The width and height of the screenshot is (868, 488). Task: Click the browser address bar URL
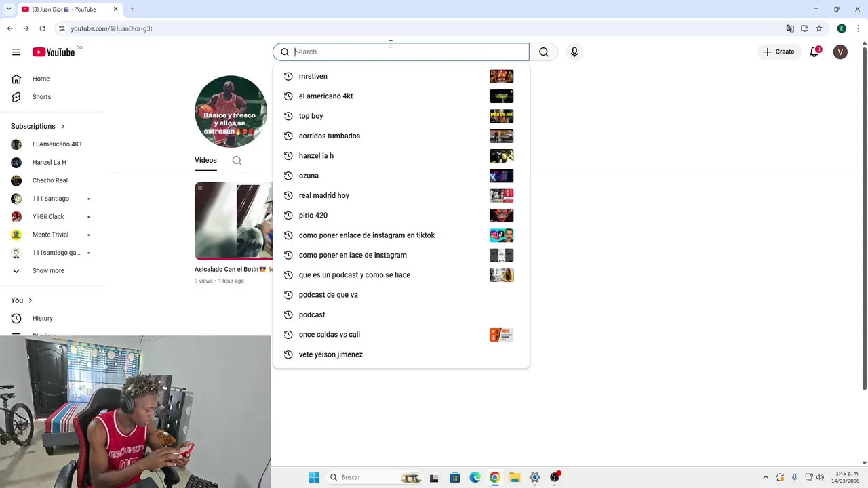(x=112, y=28)
